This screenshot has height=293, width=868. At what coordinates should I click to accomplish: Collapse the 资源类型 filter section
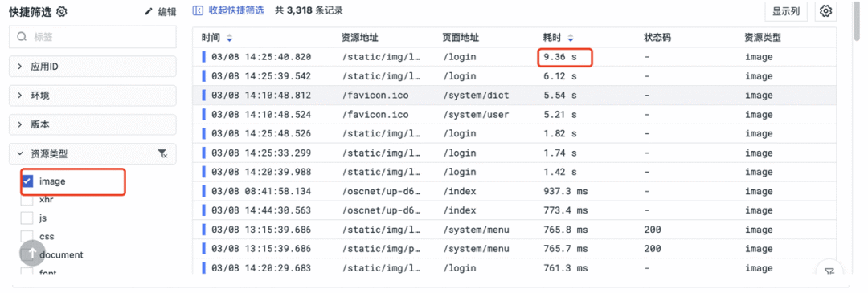tap(93, 153)
